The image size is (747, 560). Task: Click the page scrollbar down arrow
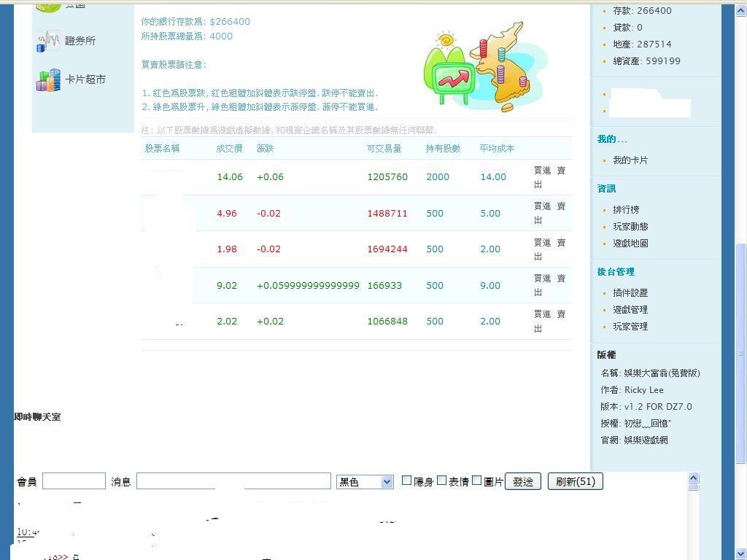coord(741,554)
